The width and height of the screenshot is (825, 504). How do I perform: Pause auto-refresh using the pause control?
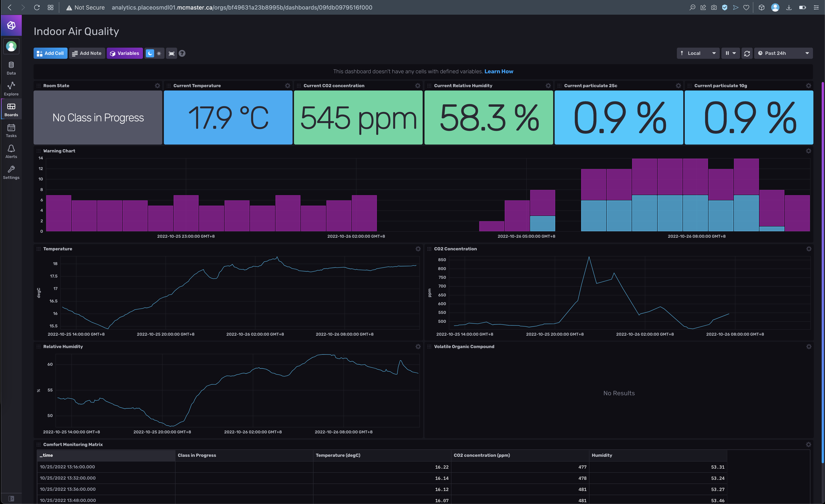(727, 53)
